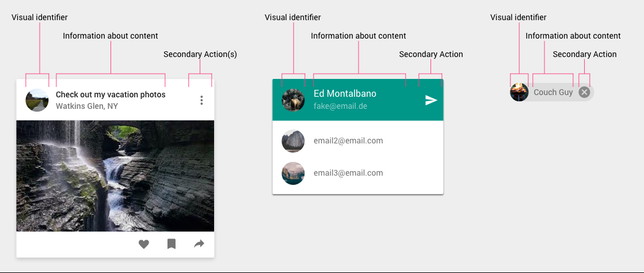This screenshot has width=644, height=273.
Task: Click the Secondary Action(s) annotation label
Action: 200,54
